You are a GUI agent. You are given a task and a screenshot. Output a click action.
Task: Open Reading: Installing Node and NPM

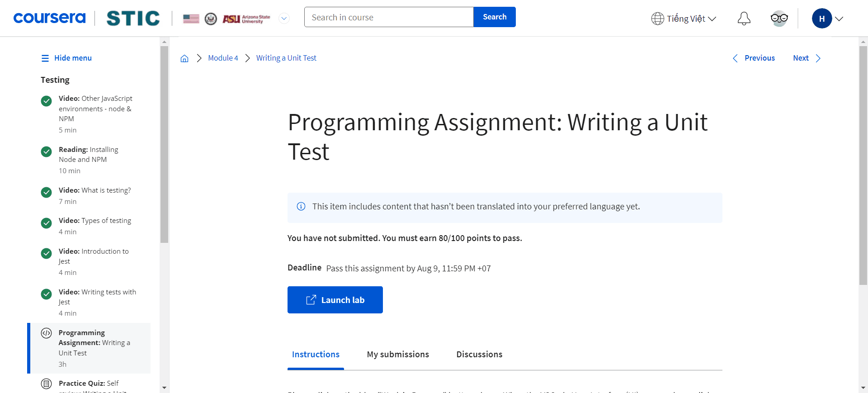coord(89,160)
